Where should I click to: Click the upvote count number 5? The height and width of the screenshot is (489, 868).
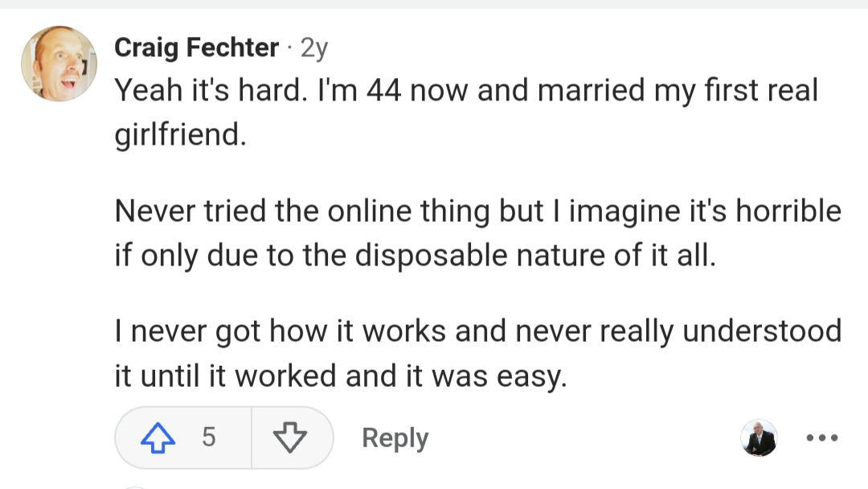tap(209, 437)
